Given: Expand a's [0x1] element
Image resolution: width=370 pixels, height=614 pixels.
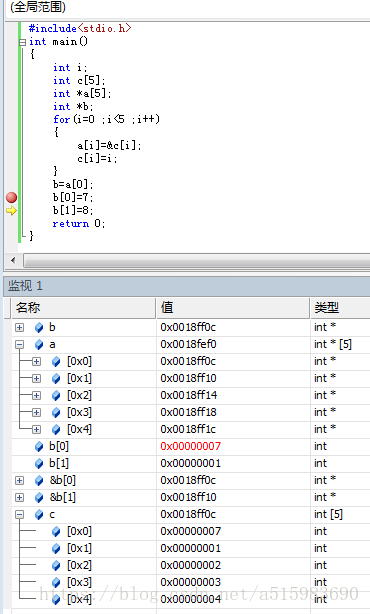Looking at the screenshot, I should pyautogui.click(x=36, y=378).
